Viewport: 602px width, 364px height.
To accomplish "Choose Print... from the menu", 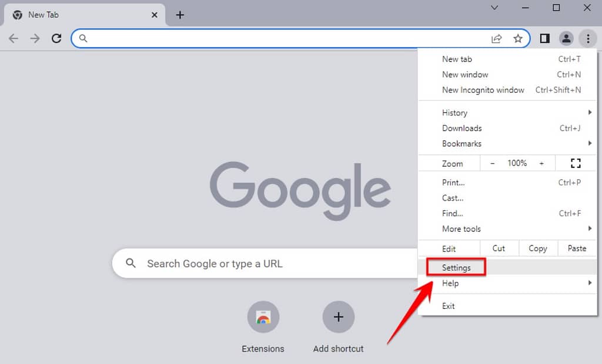I will 507,183.
